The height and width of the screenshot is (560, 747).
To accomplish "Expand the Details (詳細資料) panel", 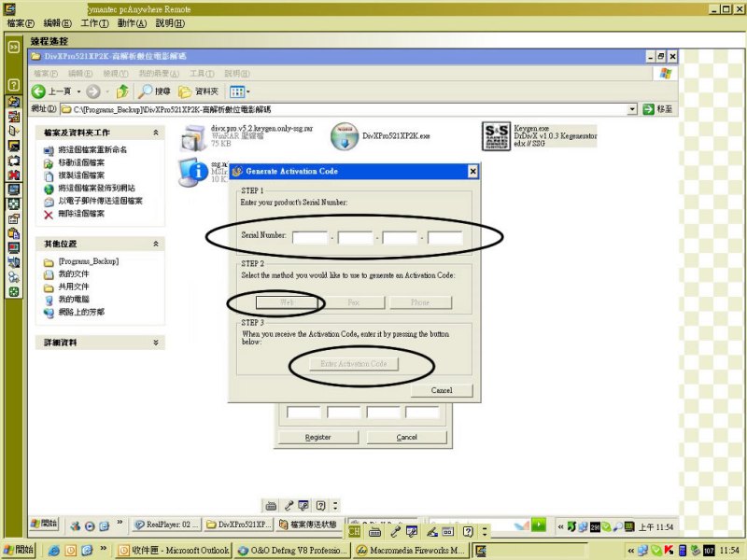I will pyautogui.click(x=156, y=343).
